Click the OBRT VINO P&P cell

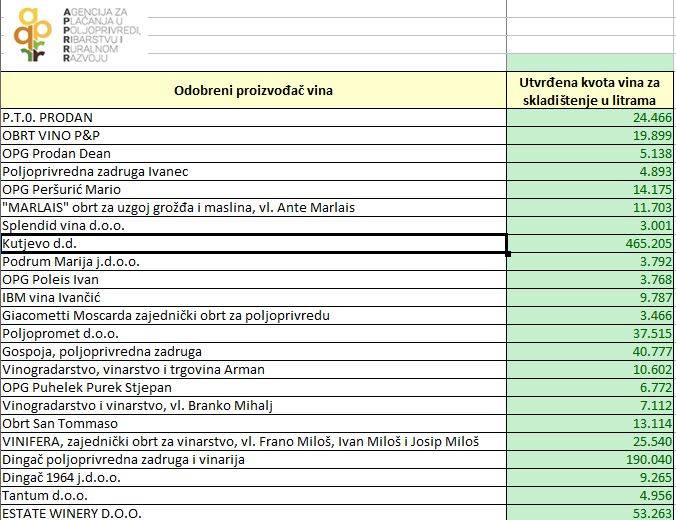tap(253, 136)
